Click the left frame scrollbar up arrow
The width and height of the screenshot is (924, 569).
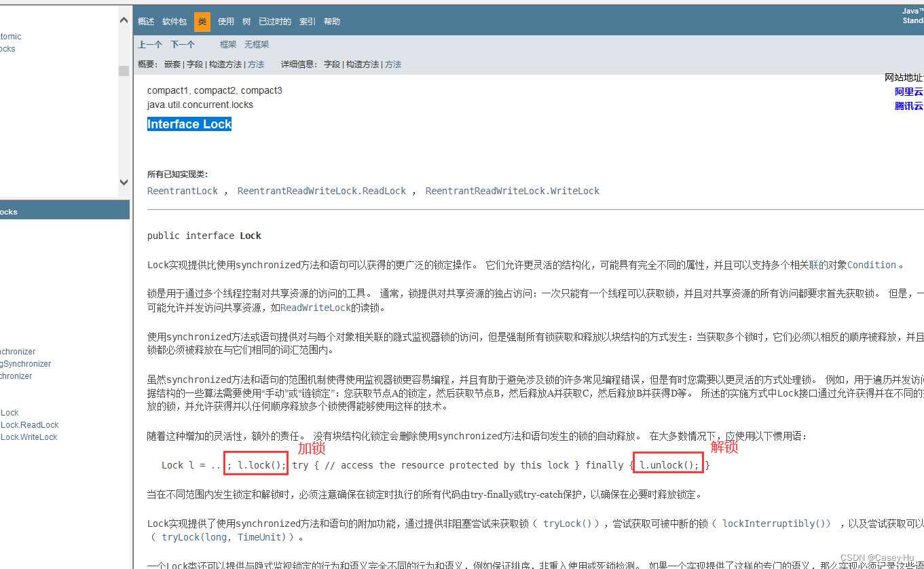coord(124,20)
